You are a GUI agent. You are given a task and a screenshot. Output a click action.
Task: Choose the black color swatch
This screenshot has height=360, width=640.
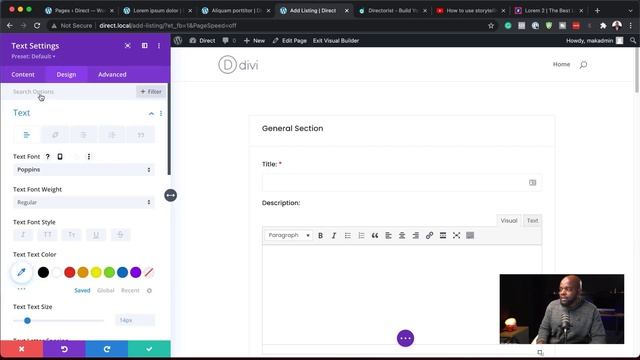coord(43,272)
